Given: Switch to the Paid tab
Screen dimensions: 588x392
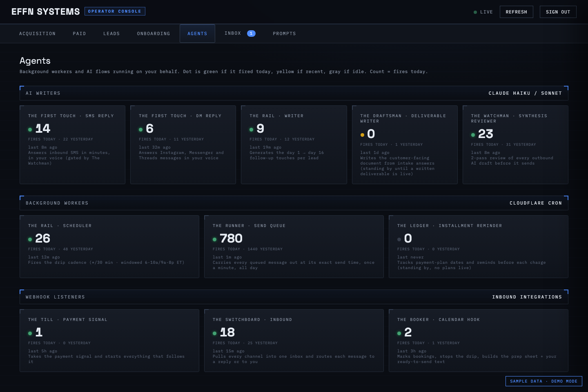Looking at the screenshot, I should coord(79,33).
